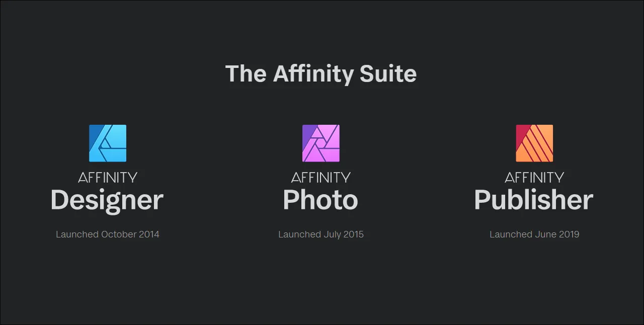The image size is (644, 325).
Task: Click "June" in Publisher's launch date
Action: click(x=545, y=234)
